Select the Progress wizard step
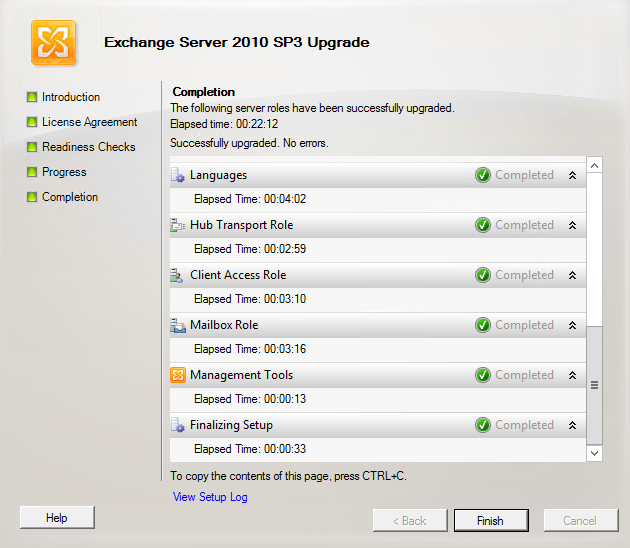This screenshot has height=548, width=630. 64,172
